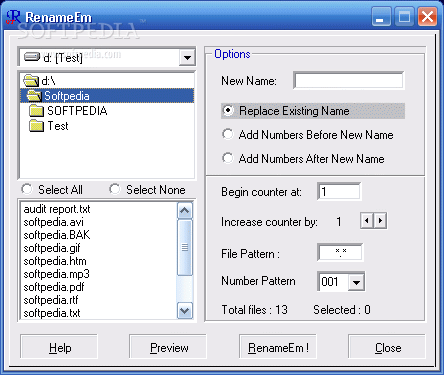Screen dimensions: 444x375
Task: Click the New Name input field
Action: point(349,80)
